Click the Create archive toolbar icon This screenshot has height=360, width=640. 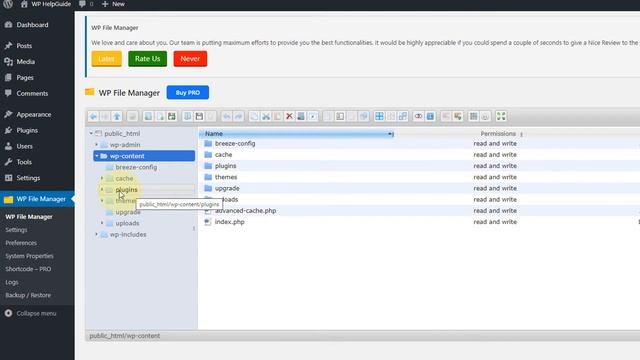click(x=458, y=116)
